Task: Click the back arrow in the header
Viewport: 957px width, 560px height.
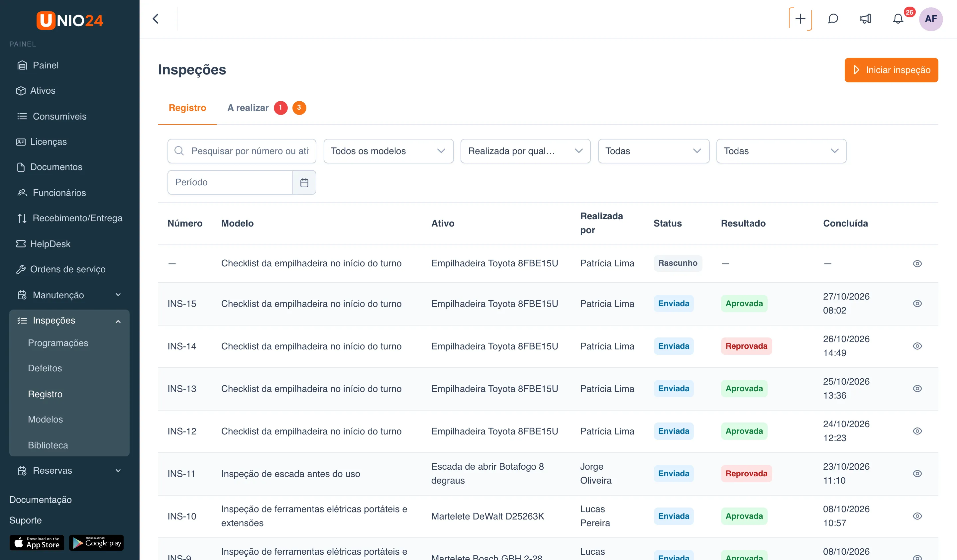Action: (x=156, y=19)
